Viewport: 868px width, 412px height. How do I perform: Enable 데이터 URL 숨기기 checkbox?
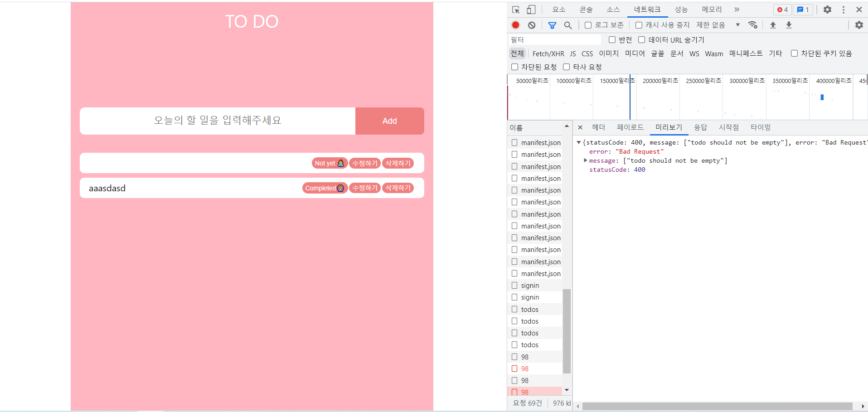[641, 39]
